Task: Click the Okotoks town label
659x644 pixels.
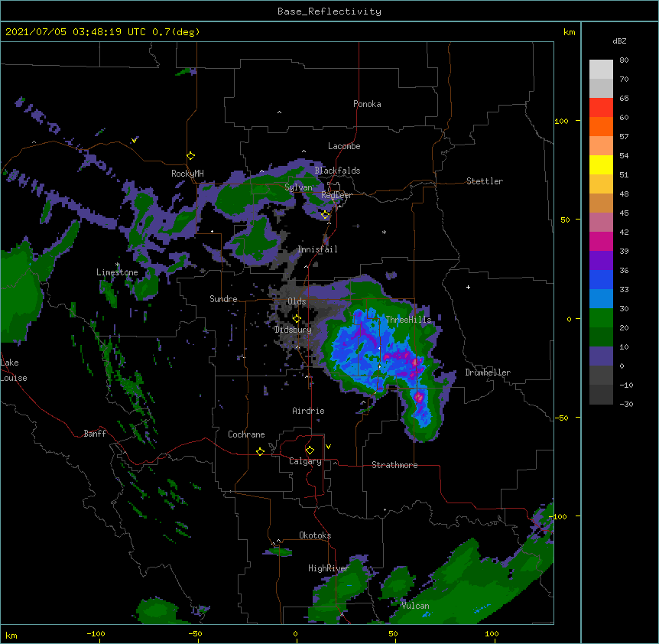Action: pos(315,535)
